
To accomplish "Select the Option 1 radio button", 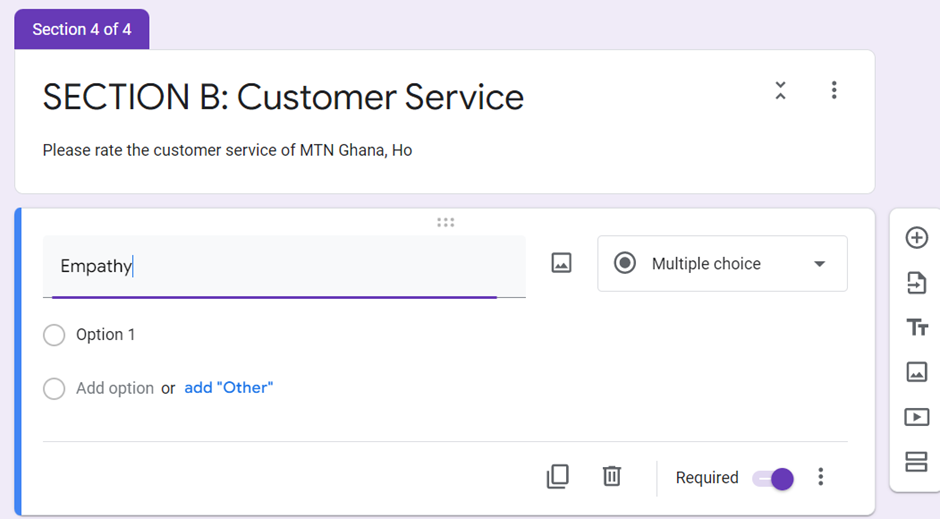I will click(54, 335).
